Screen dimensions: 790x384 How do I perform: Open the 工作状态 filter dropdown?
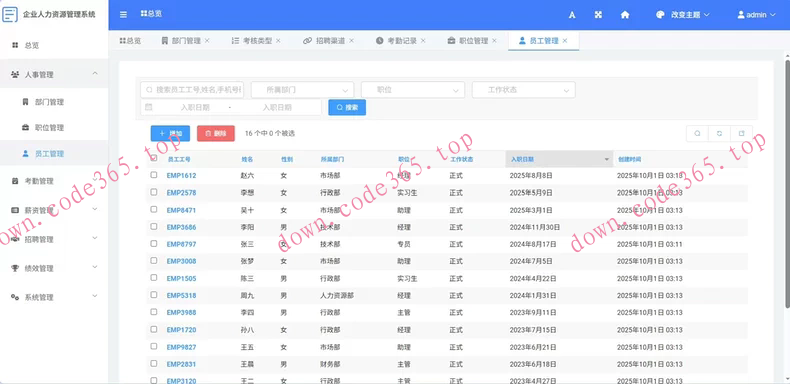click(523, 90)
